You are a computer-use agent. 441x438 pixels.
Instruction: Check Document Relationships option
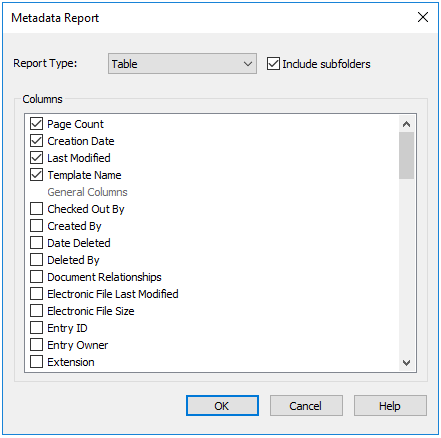click(36, 277)
